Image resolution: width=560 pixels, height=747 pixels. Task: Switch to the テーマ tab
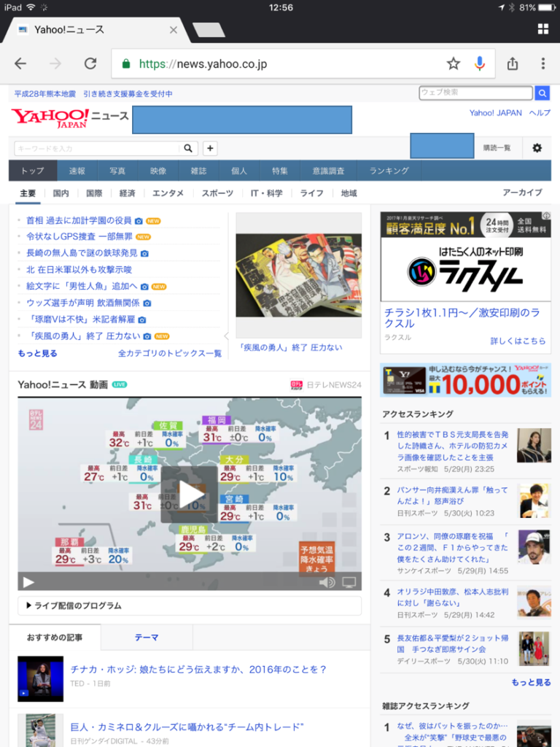(147, 638)
